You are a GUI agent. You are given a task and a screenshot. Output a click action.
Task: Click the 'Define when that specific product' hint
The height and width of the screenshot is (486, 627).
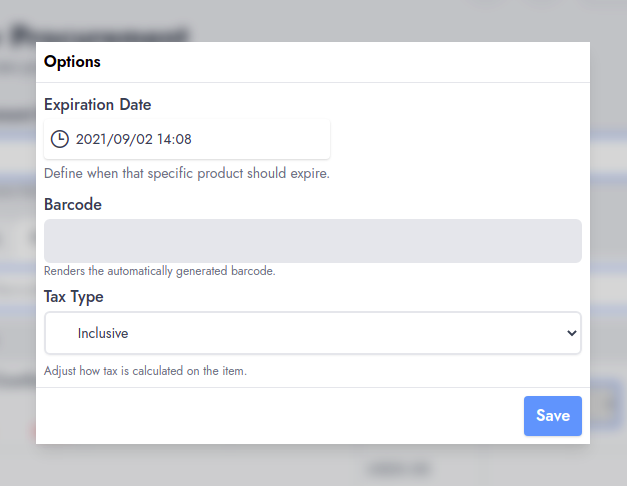pyautogui.click(x=187, y=174)
